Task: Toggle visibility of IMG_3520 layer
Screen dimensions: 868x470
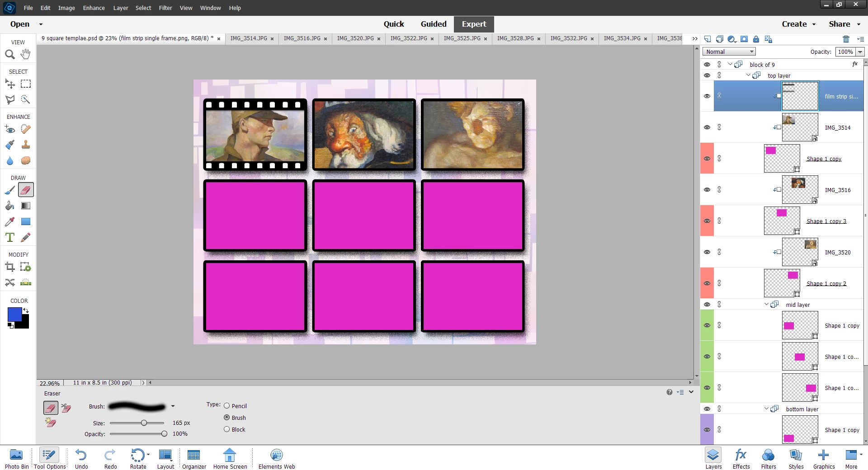Action: (x=707, y=252)
